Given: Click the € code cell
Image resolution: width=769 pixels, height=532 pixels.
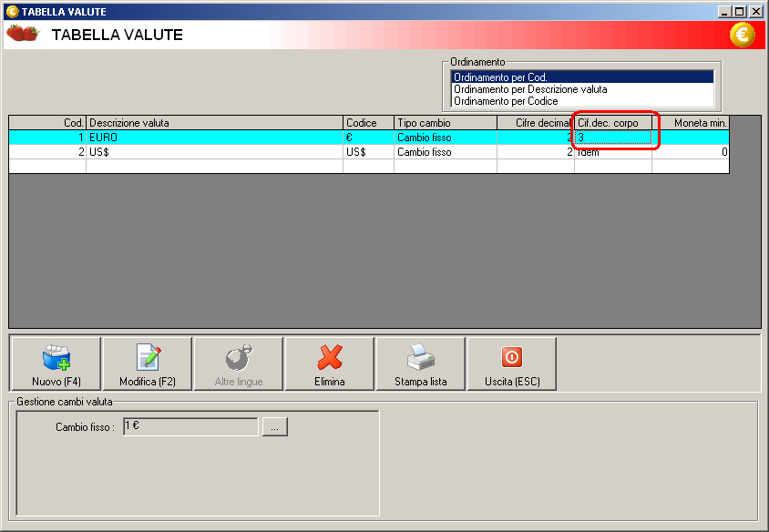Looking at the screenshot, I should pos(368,138).
